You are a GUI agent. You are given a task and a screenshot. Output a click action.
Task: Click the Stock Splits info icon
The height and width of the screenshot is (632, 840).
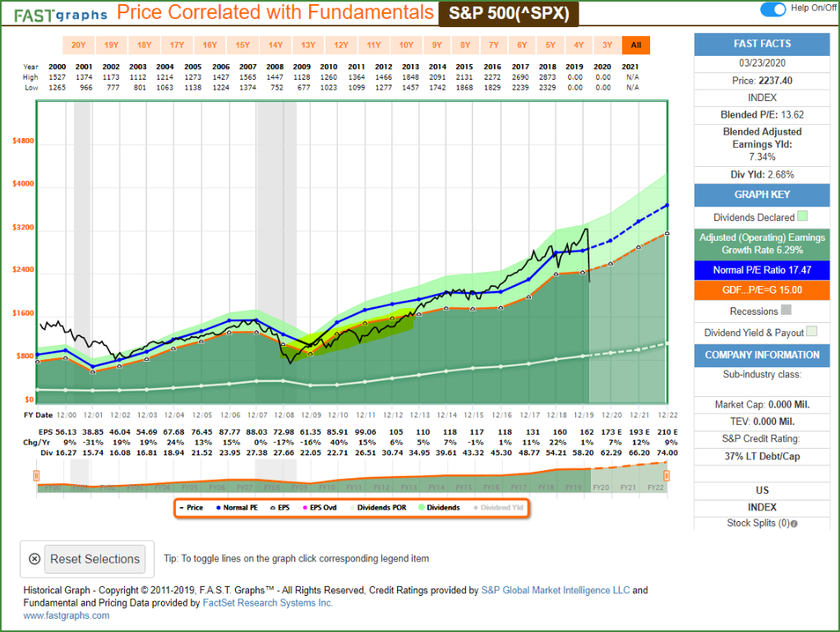tap(794, 524)
